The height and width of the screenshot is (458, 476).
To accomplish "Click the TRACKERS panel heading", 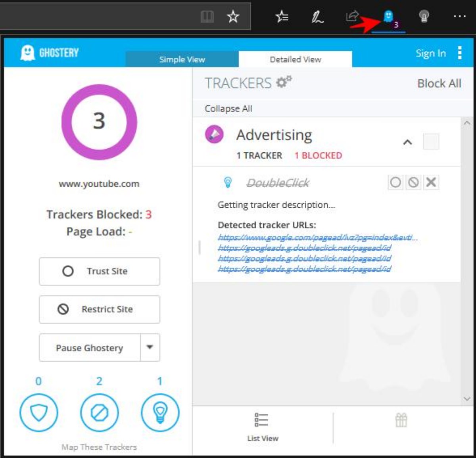I will pyautogui.click(x=238, y=83).
